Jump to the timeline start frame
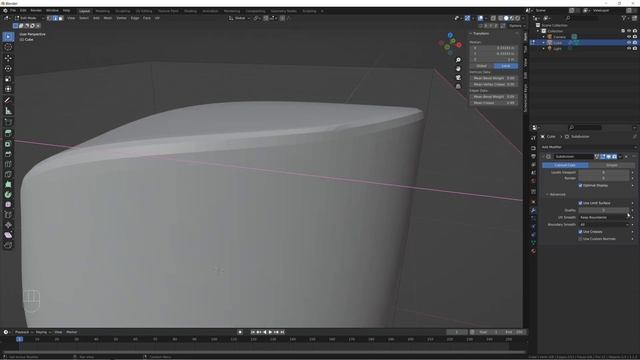This screenshot has height=360, width=640. pos(253,332)
